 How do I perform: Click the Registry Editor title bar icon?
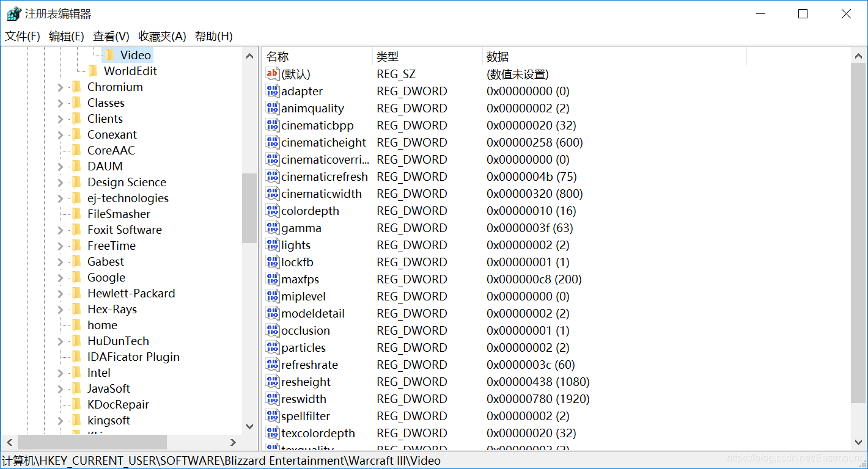[13, 13]
